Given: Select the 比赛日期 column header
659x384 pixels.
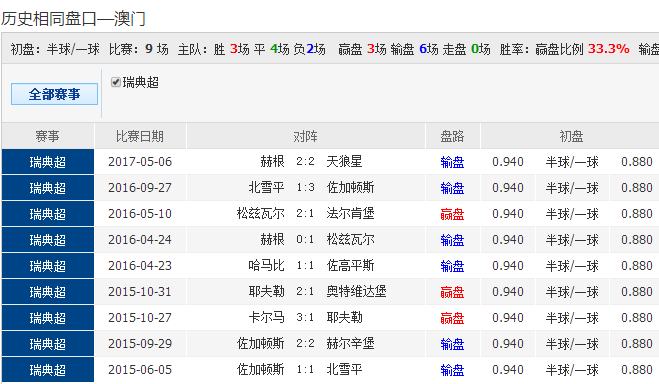Looking at the screenshot, I should (x=140, y=136).
